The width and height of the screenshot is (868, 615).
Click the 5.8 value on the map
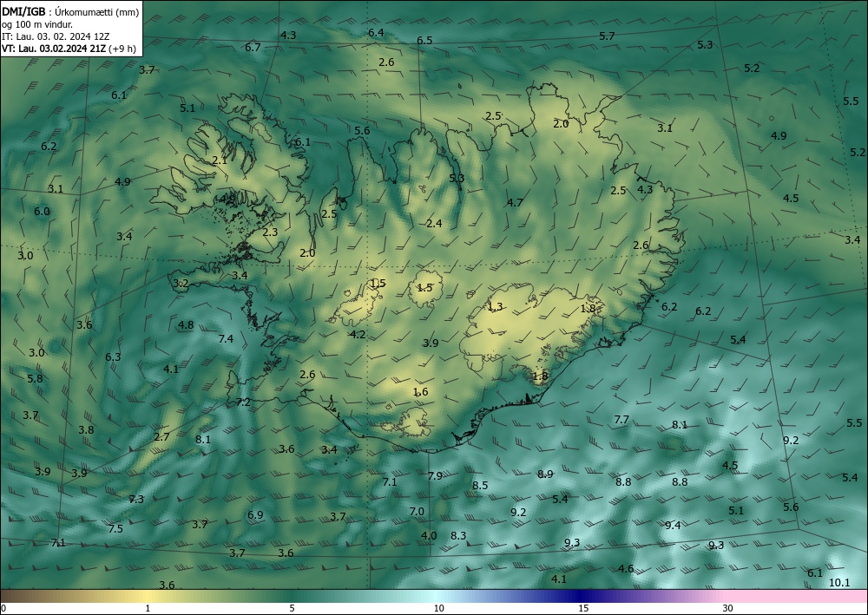[35, 379]
